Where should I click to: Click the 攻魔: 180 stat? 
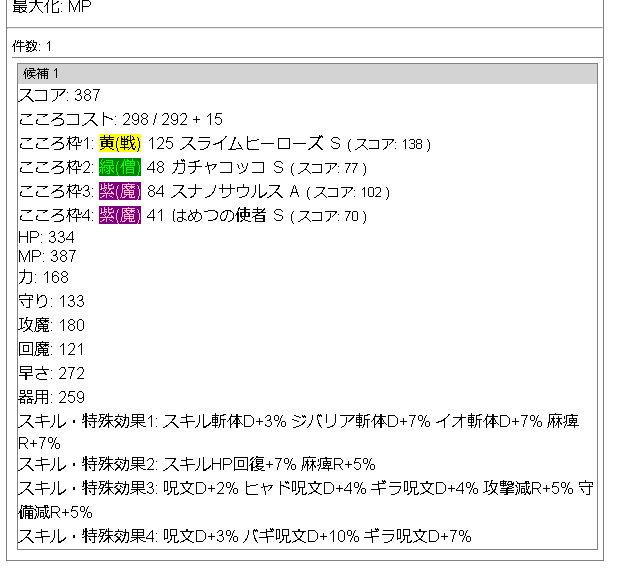[51, 325]
